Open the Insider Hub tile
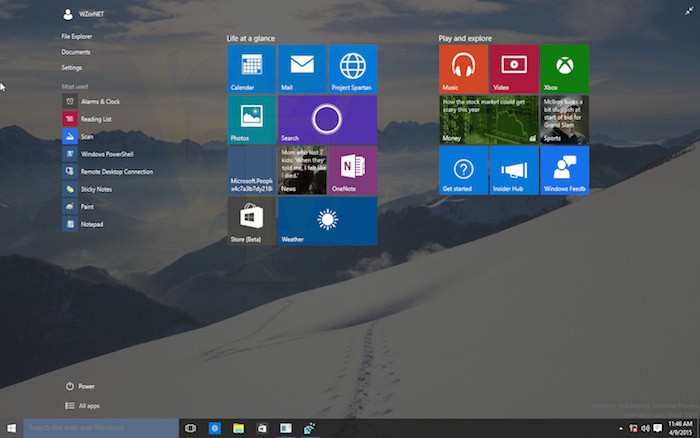This screenshot has width=700, height=438. click(514, 170)
